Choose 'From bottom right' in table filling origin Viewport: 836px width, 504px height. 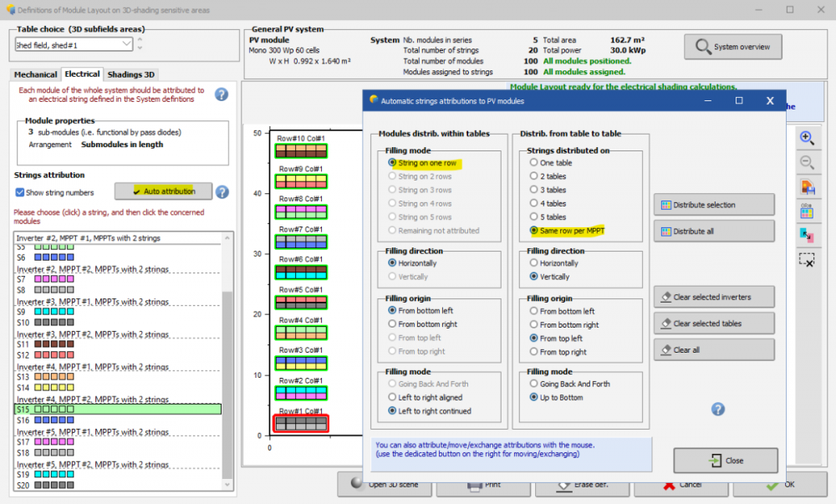point(534,324)
